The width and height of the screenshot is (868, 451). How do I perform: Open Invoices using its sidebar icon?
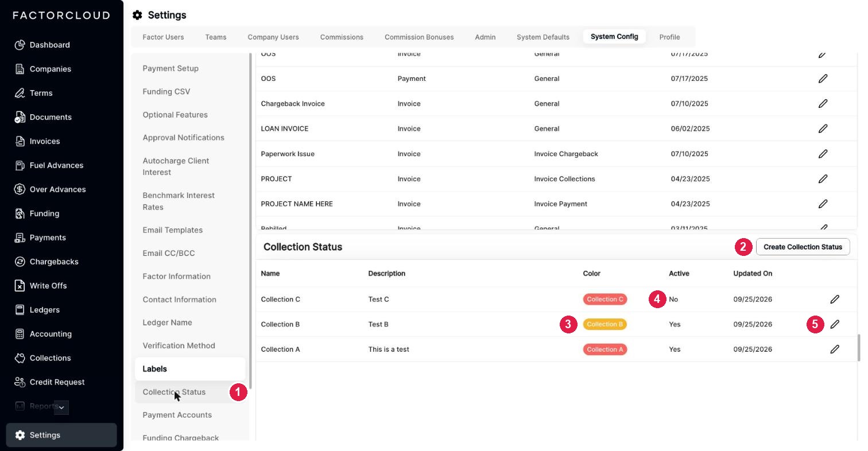pyautogui.click(x=20, y=141)
